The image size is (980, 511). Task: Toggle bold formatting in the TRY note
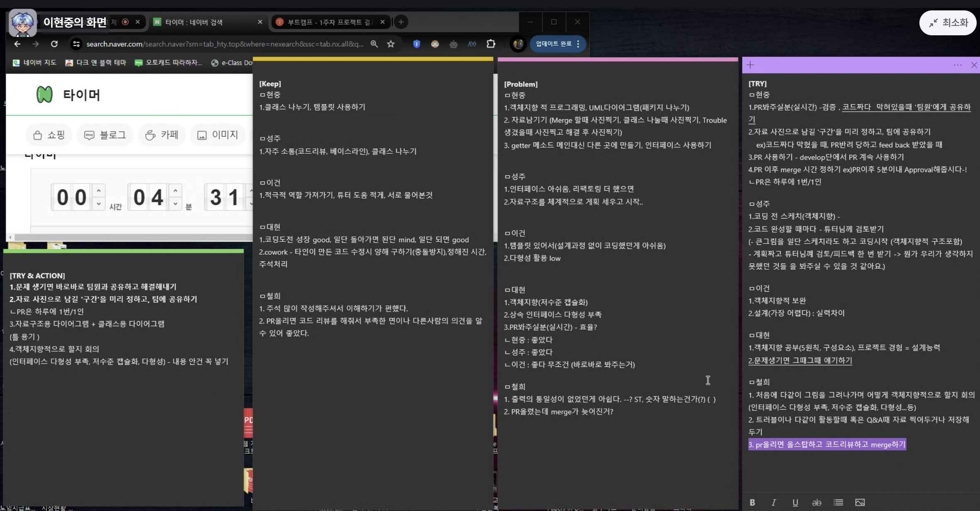752,503
